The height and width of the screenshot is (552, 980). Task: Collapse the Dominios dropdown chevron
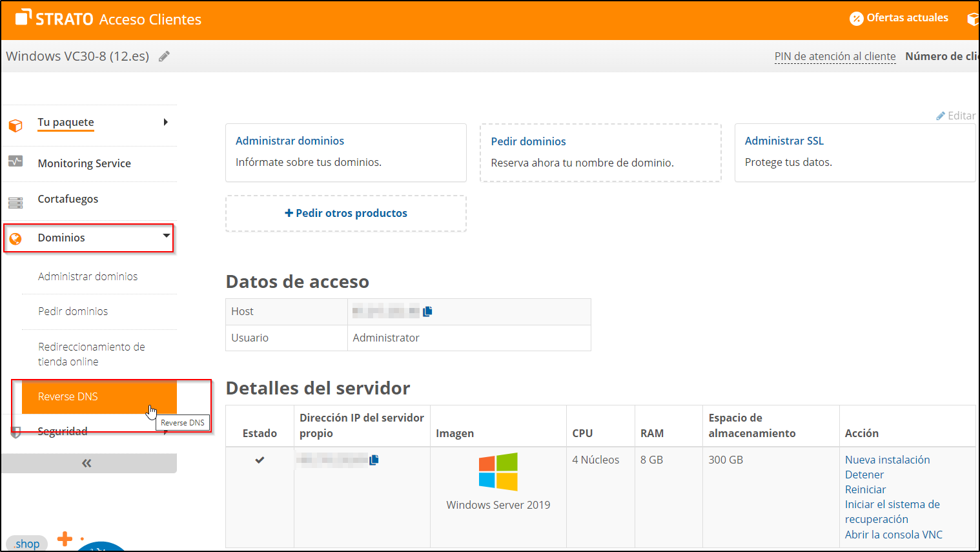pyautogui.click(x=166, y=237)
